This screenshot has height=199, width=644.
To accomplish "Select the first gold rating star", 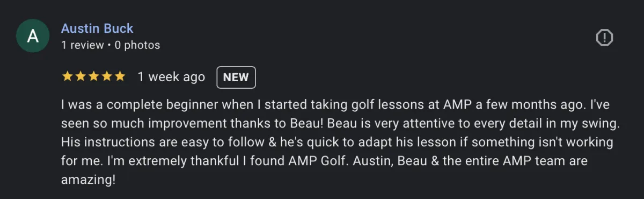I will tap(67, 77).
